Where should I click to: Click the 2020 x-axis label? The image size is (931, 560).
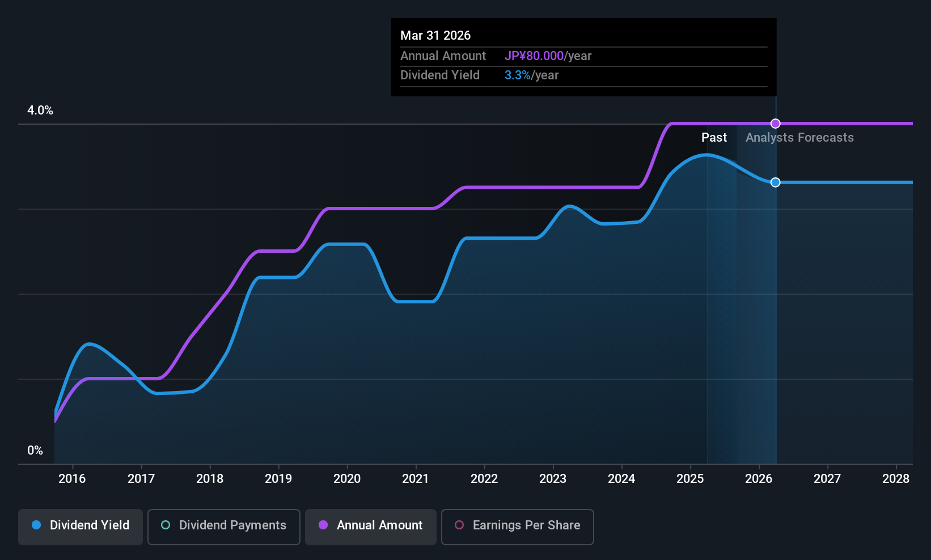[x=347, y=479]
